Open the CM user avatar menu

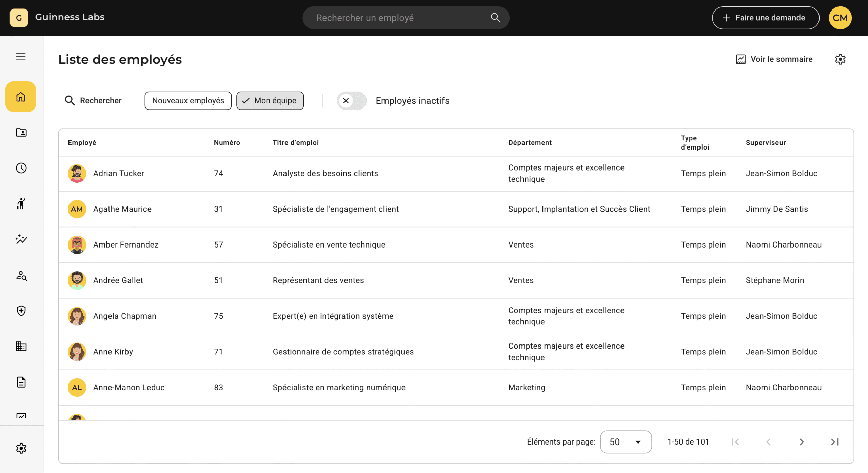[x=840, y=18]
